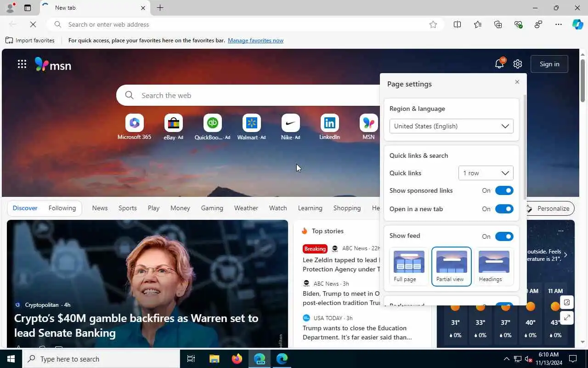Open the tab actions menu icon

point(28,8)
